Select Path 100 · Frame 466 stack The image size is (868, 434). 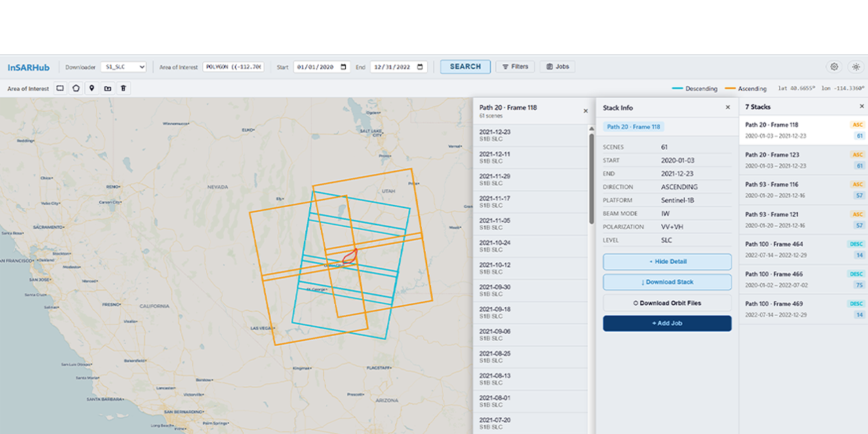point(804,279)
